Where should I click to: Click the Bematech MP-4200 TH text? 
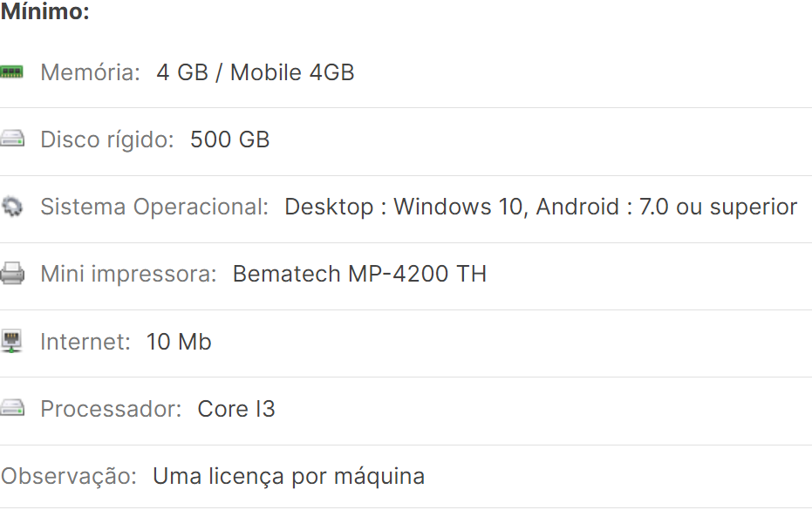[x=359, y=274]
